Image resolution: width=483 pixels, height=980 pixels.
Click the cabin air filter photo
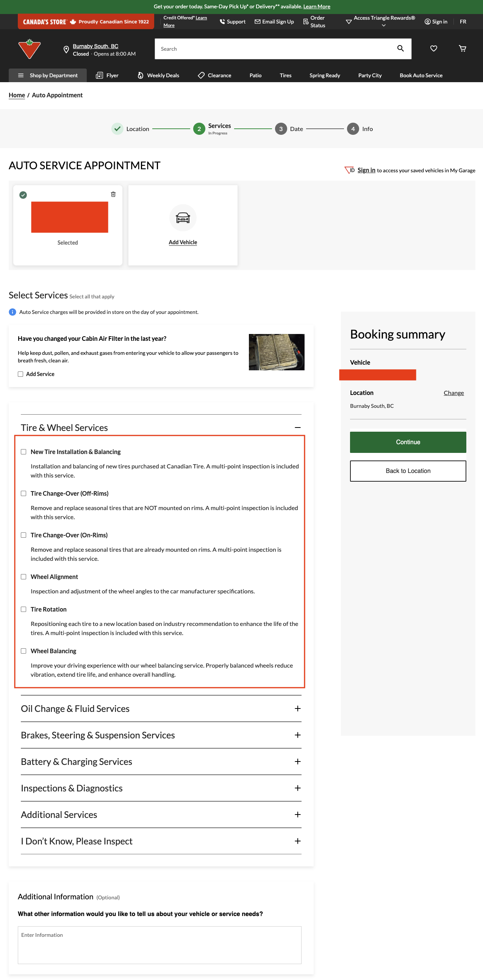pyautogui.click(x=276, y=352)
